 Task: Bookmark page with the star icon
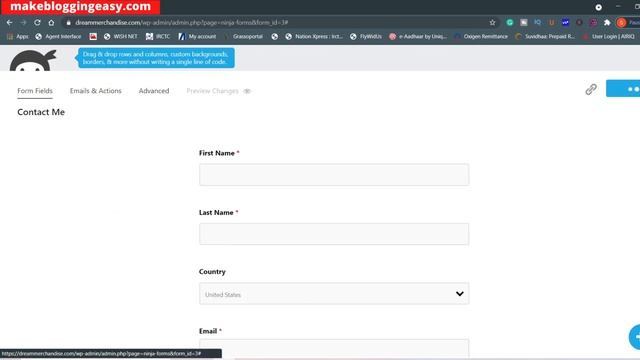(x=492, y=22)
